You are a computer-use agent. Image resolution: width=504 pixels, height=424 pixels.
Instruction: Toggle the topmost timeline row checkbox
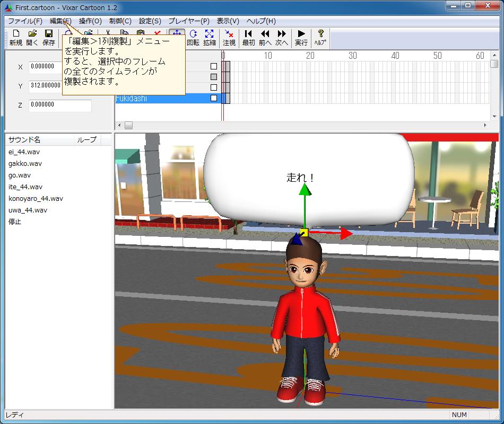(214, 66)
